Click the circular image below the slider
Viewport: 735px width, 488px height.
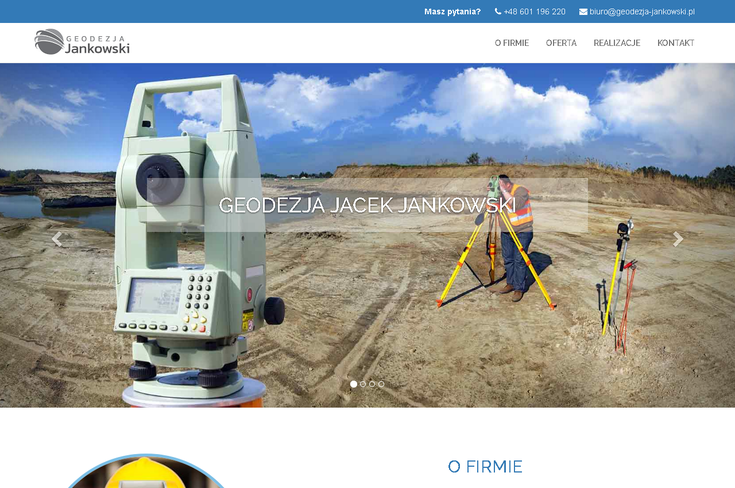(146, 474)
